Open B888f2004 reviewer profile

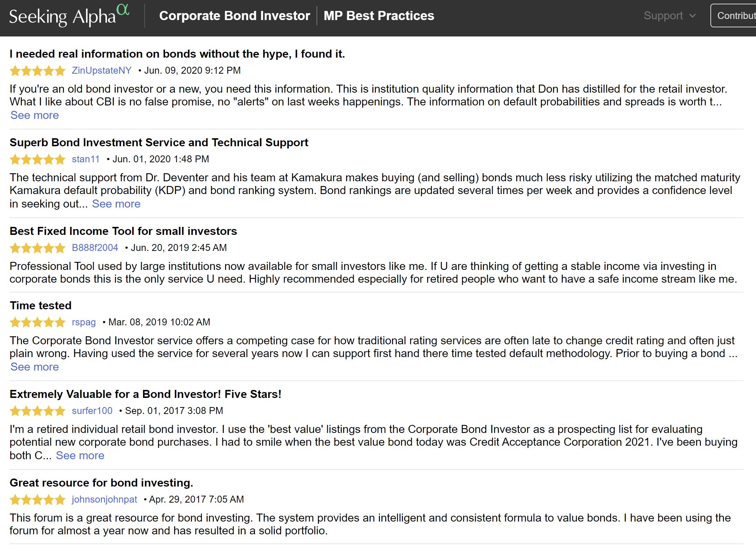click(95, 248)
